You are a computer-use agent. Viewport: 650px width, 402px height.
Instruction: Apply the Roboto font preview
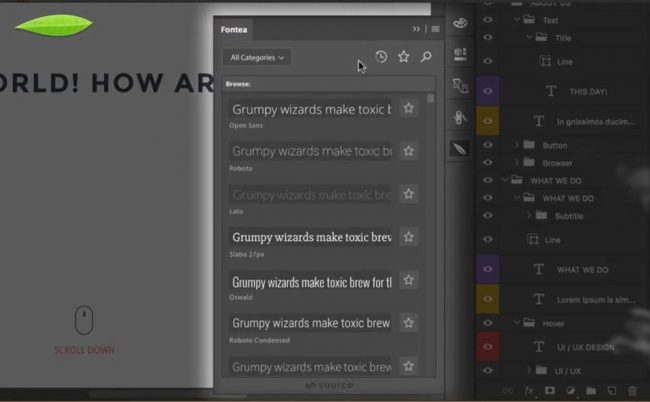(x=310, y=151)
